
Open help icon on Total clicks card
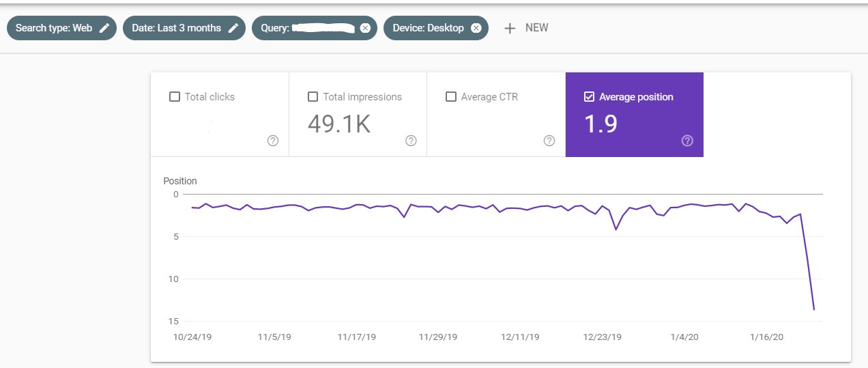point(273,141)
